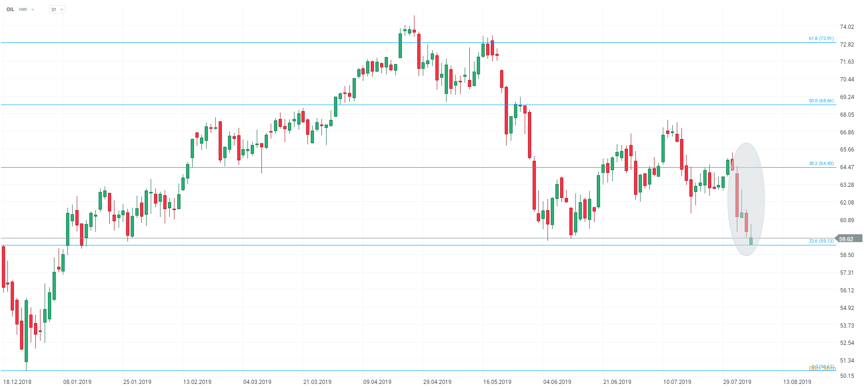Select the 61.8 (72.91) Fibonacci level label
The height and width of the screenshot is (389, 868).
pyautogui.click(x=821, y=39)
